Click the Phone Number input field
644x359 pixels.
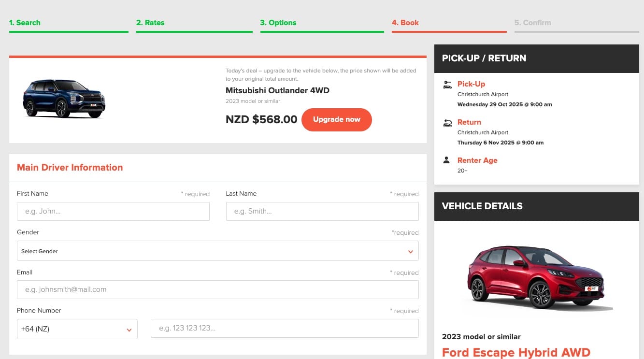point(285,329)
